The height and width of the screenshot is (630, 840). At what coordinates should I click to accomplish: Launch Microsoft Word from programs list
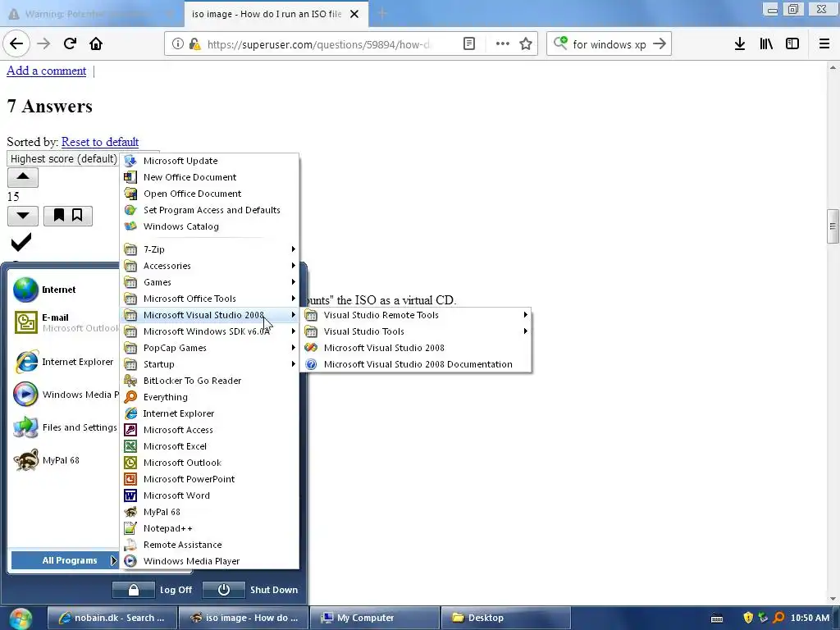point(209,495)
